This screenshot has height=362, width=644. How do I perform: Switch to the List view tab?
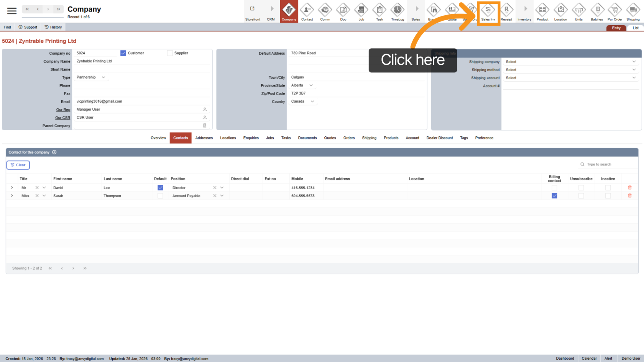click(635, 28)
